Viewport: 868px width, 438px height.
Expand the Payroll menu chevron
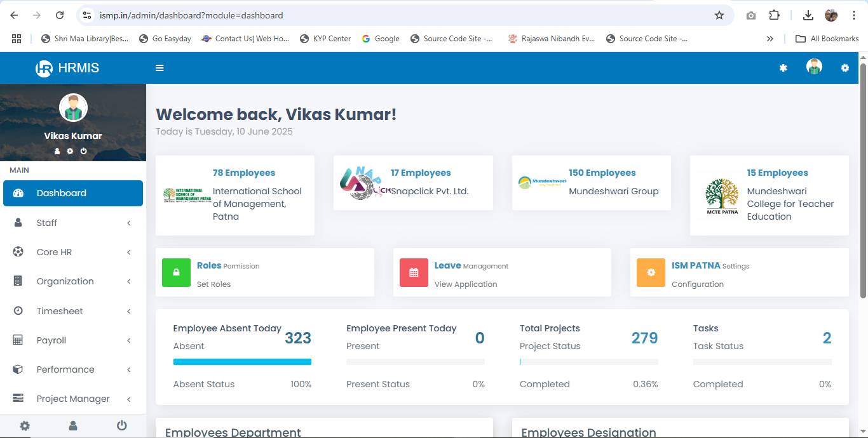pos(129,341)
